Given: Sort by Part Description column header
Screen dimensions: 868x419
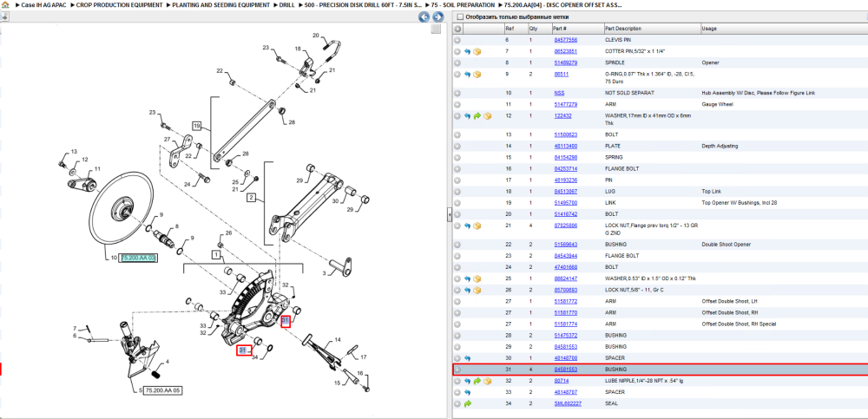Looking at the screenshot, I should (x=652, y=29).
